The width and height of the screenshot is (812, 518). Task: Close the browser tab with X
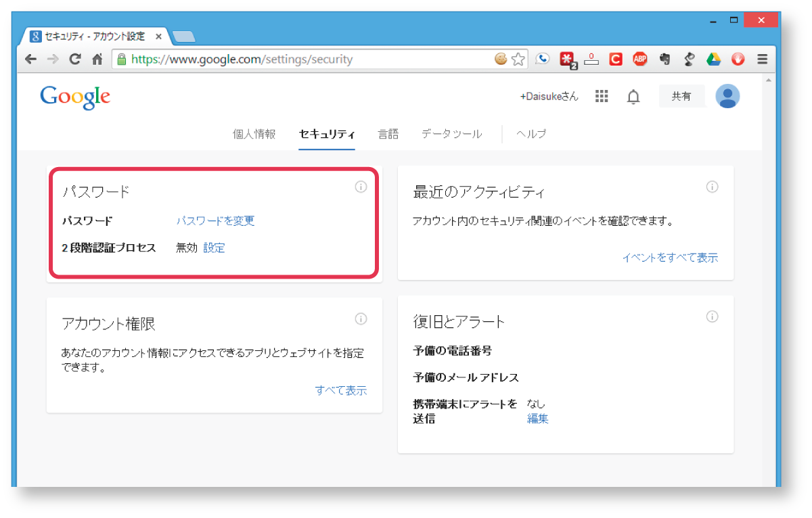[158, 37]
